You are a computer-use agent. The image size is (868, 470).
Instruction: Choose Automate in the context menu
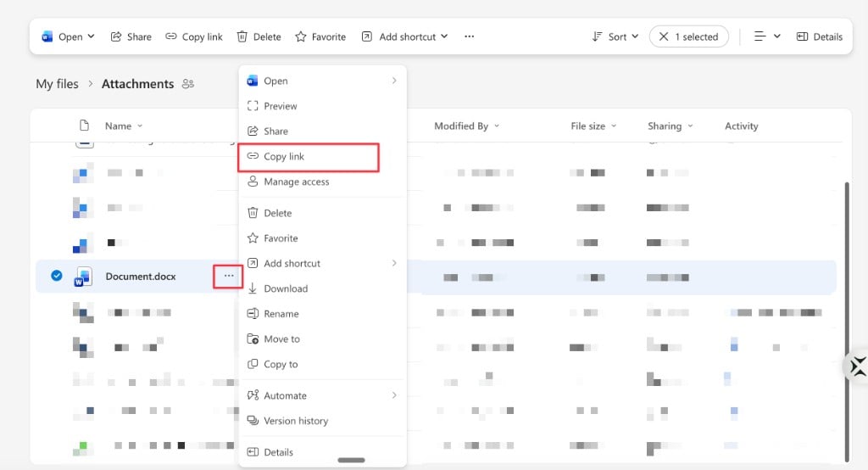pyautogui.click(x=322, y=395)
